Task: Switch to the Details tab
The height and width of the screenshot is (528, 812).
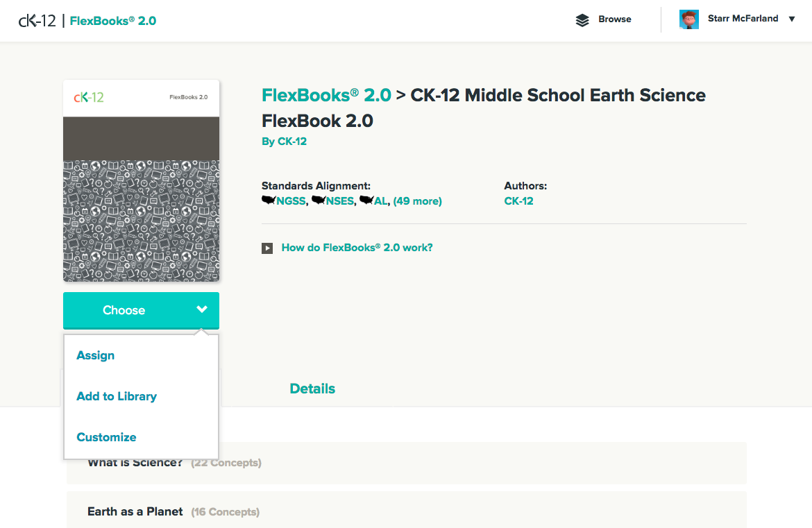Action: pos(312,389)
